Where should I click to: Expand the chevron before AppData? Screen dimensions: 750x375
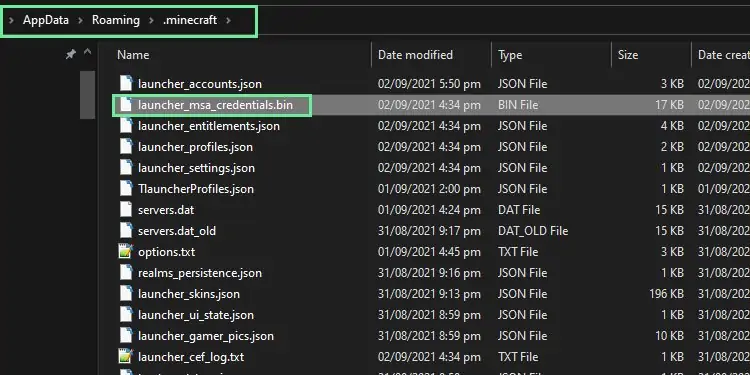pos(11,20)
